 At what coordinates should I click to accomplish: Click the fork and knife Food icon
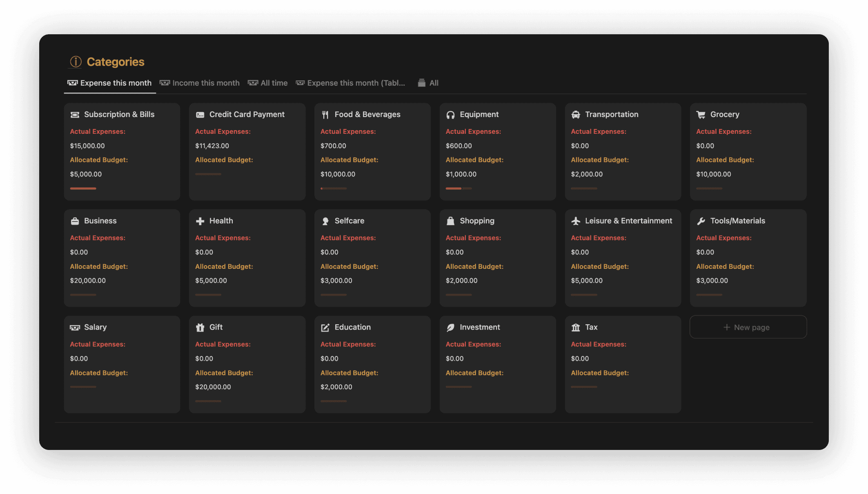click(325, 115)
